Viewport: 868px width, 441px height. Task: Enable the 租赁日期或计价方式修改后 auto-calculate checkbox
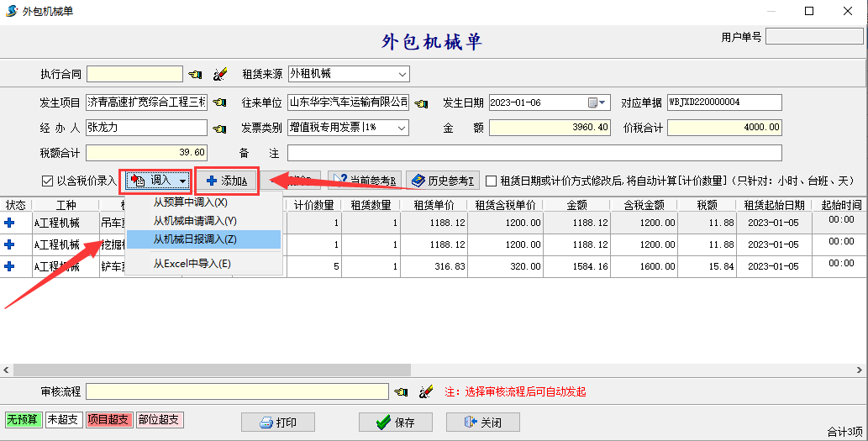pyautogui.click(x=492, y=181)
